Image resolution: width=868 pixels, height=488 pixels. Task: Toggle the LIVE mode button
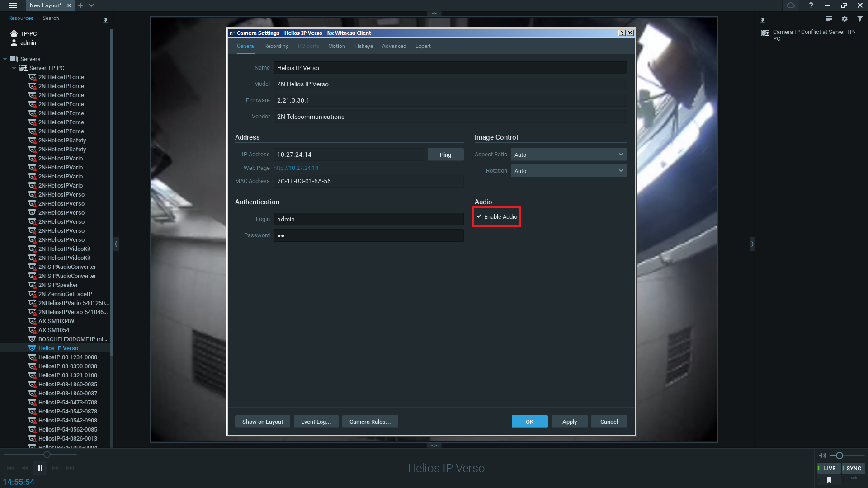829,468
